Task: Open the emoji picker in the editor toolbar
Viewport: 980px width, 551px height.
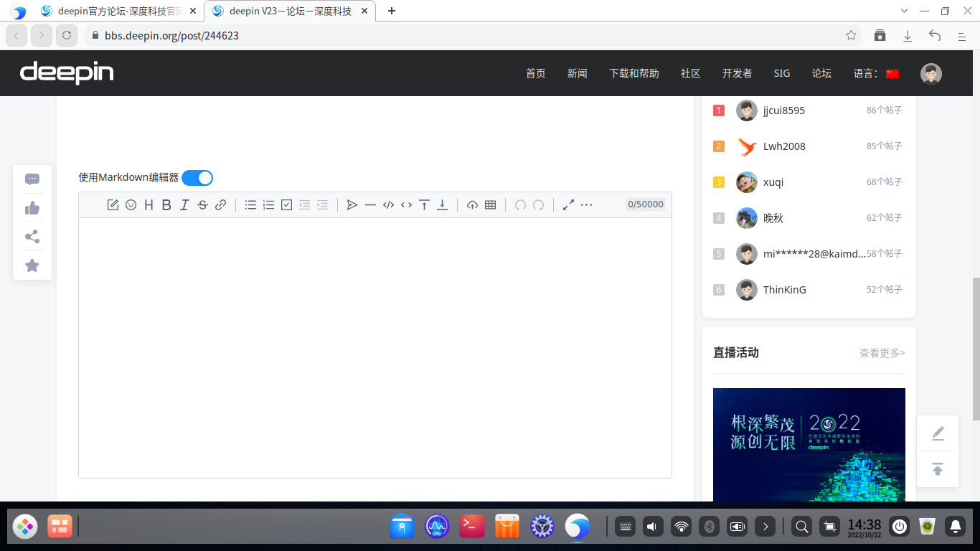Action: coord(131,204)
